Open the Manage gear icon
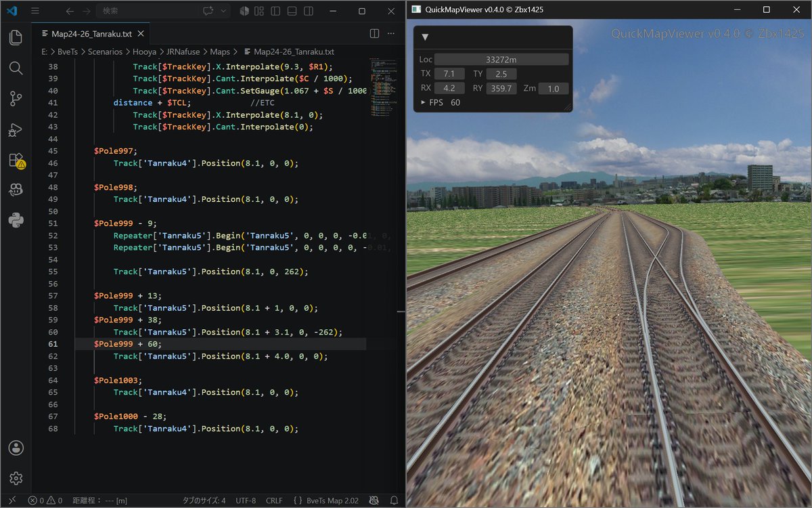 [16, 478]
